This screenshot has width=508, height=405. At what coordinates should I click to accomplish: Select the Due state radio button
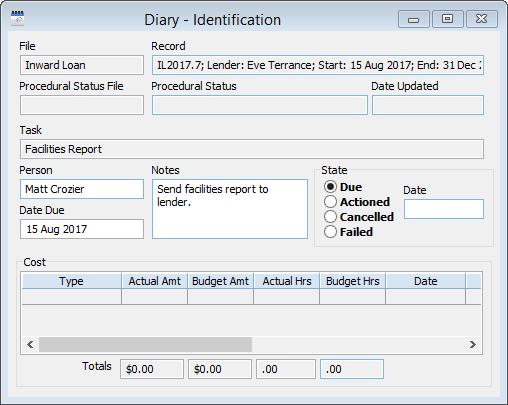330,187
